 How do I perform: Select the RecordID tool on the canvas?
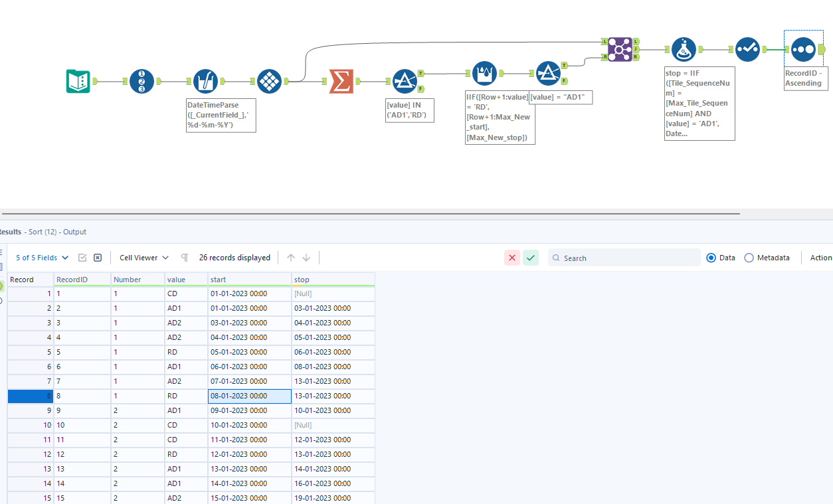(141, 81)
